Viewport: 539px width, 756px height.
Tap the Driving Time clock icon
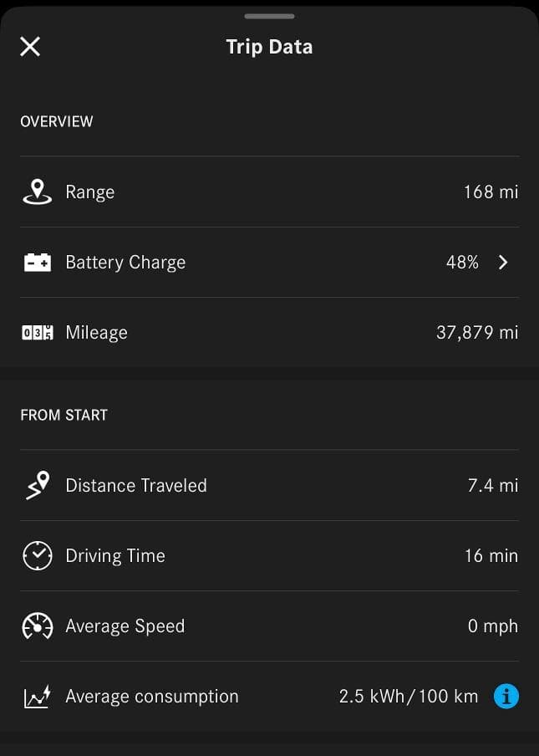38,556
